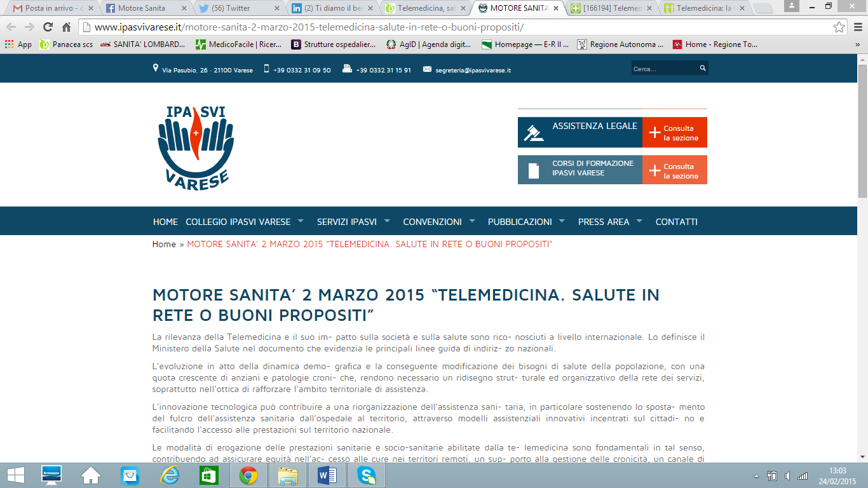Open File Explorer from taskbar
Viewport: 868px width, 488px height.
coord(288,475)
